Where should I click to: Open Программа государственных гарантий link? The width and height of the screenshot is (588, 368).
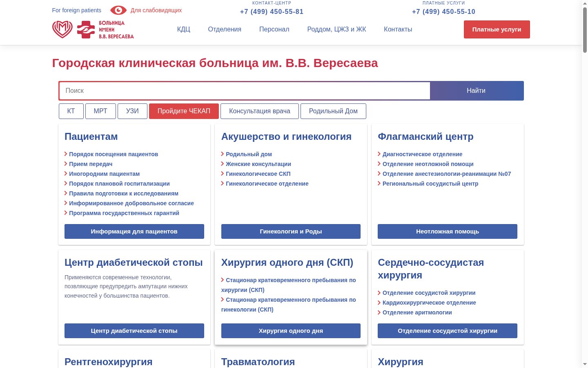[124, 213]
